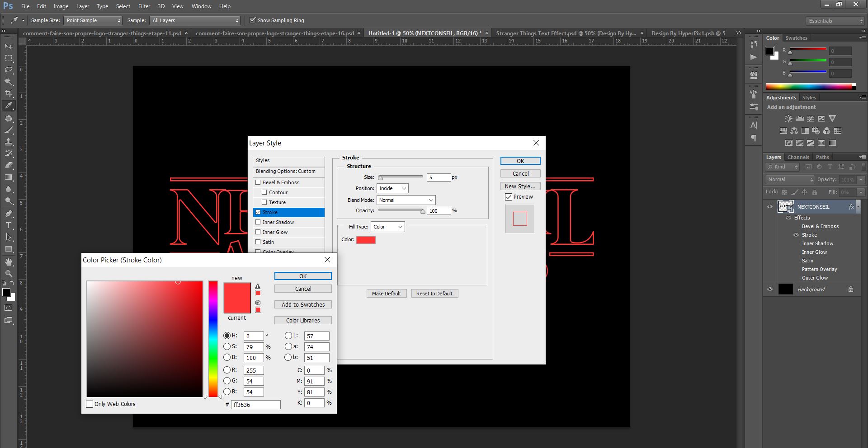Add a Curves adjustment
Viewport: 868px width, 448px height.
pyautogui.click(x=811, y=119)
